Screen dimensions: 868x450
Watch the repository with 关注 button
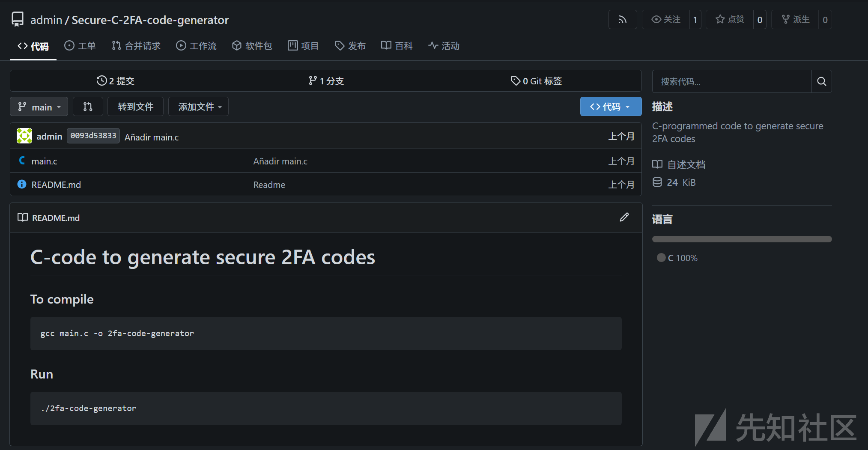666,20
